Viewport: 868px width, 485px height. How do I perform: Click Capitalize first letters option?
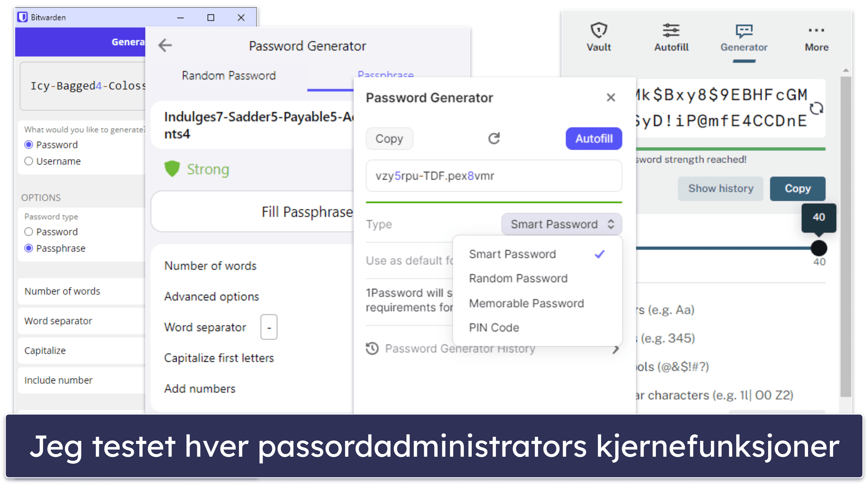219,358
